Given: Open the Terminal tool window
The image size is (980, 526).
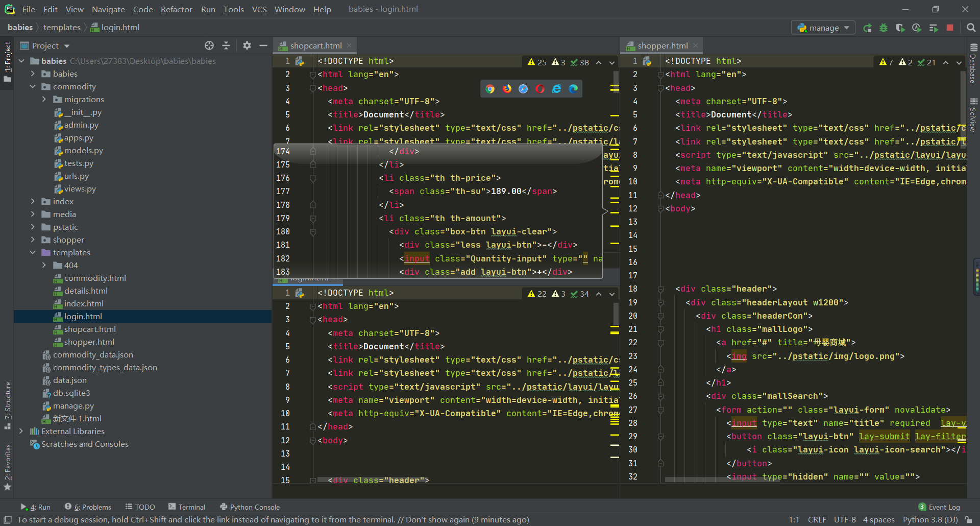Looking at the screenshot, I should tap(187, 507).
